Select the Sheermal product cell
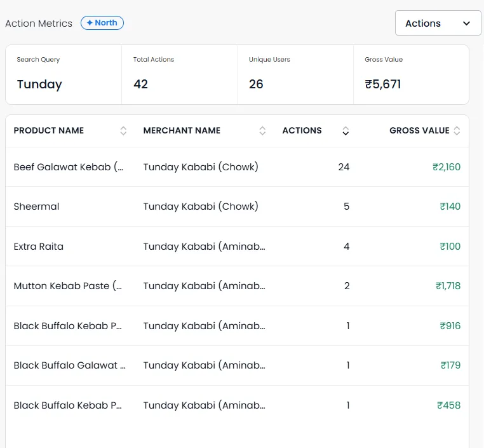 coord(36,207)
